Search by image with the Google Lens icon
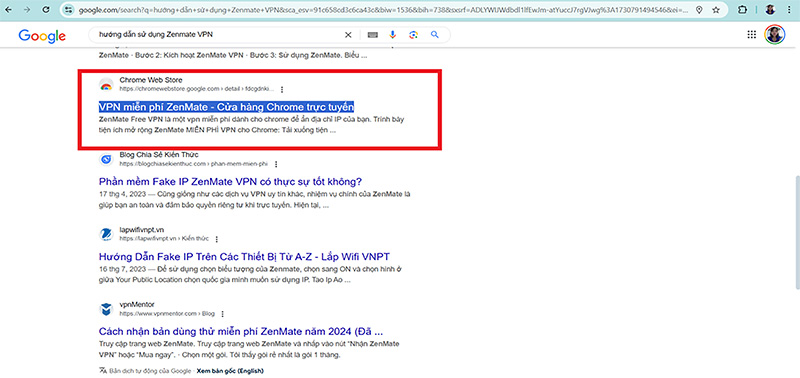 click(413, 35)
